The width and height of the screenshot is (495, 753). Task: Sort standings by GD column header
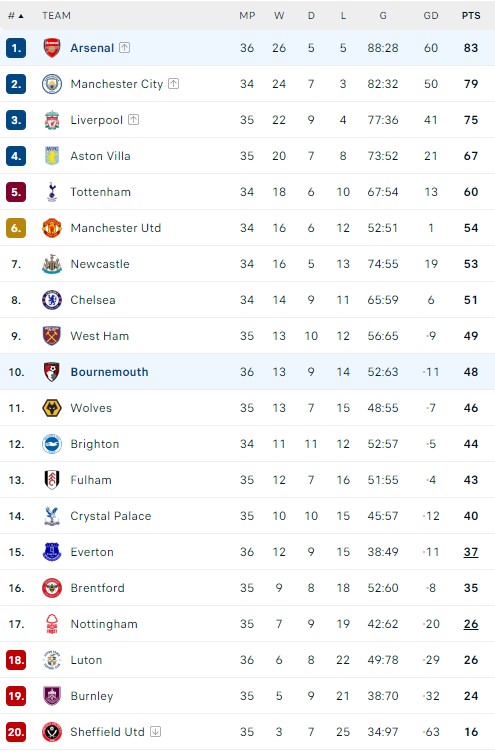click(x=431, y=15)
